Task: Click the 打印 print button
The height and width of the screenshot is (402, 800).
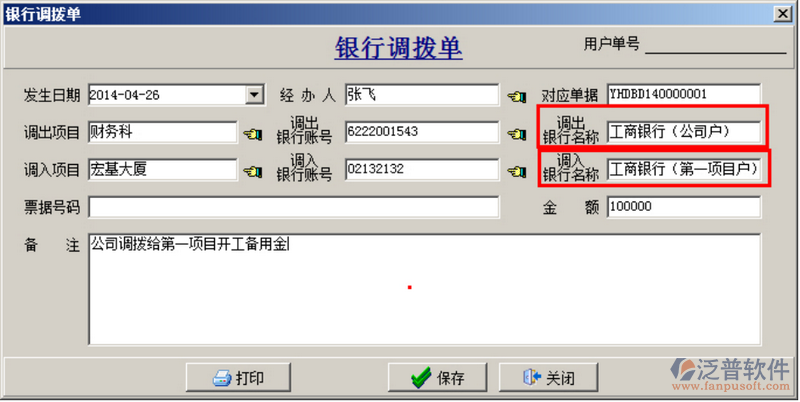Action: pos(238,378)
